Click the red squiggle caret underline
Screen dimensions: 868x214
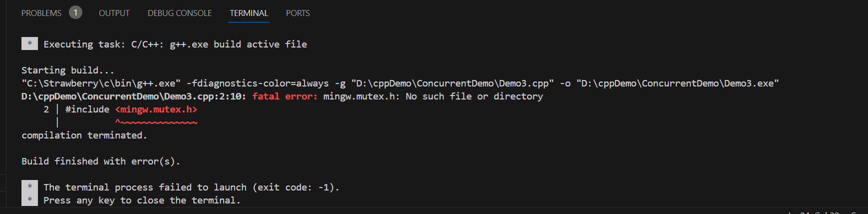156,122
